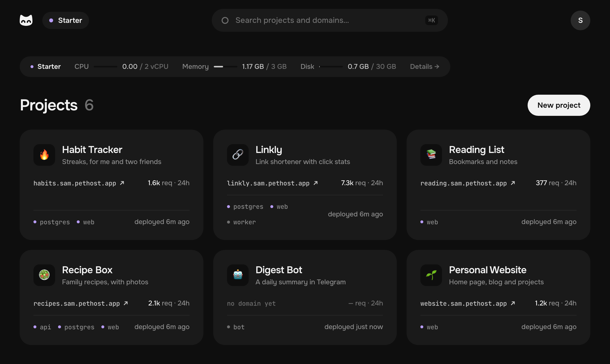Select the bot service in Digest Bot
This screenshot has width=610, height=364.
click(236, 327)
